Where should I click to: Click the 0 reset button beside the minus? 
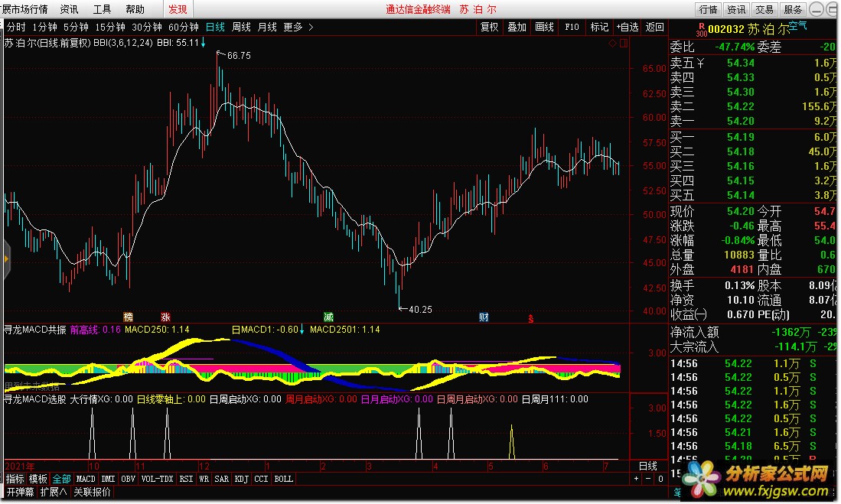[x=660, y=479]
